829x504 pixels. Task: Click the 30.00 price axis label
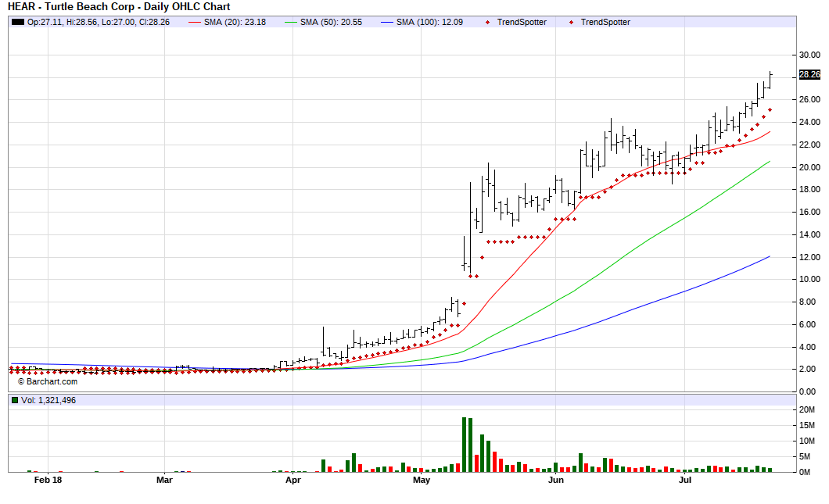pyautogui.click(x=809, y=55)
